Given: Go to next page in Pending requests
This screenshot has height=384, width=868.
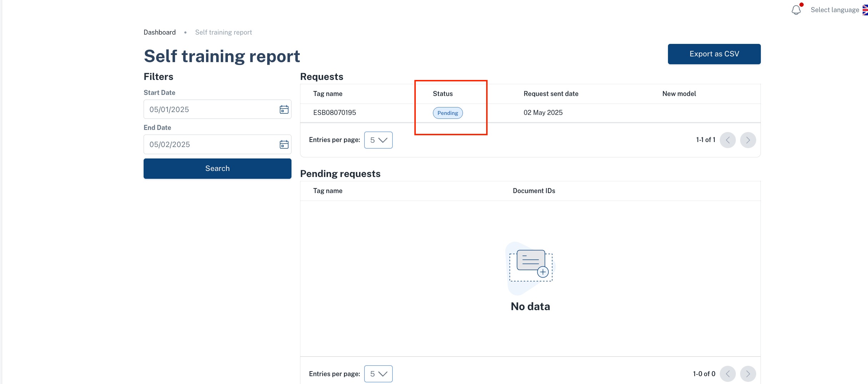Looking at the screenshot, I should click(x=748, y=374).
